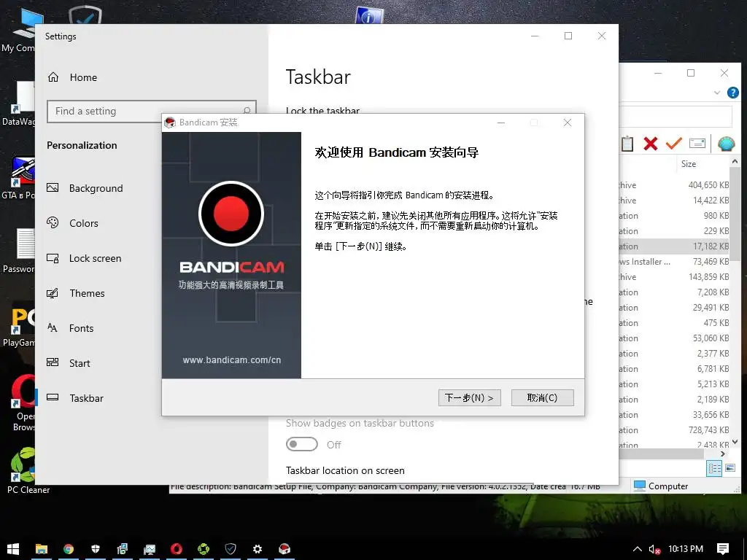Click envelope card icon in file manager toolbar
This screenshot has width=747, height=560.
tap(697, 144)
